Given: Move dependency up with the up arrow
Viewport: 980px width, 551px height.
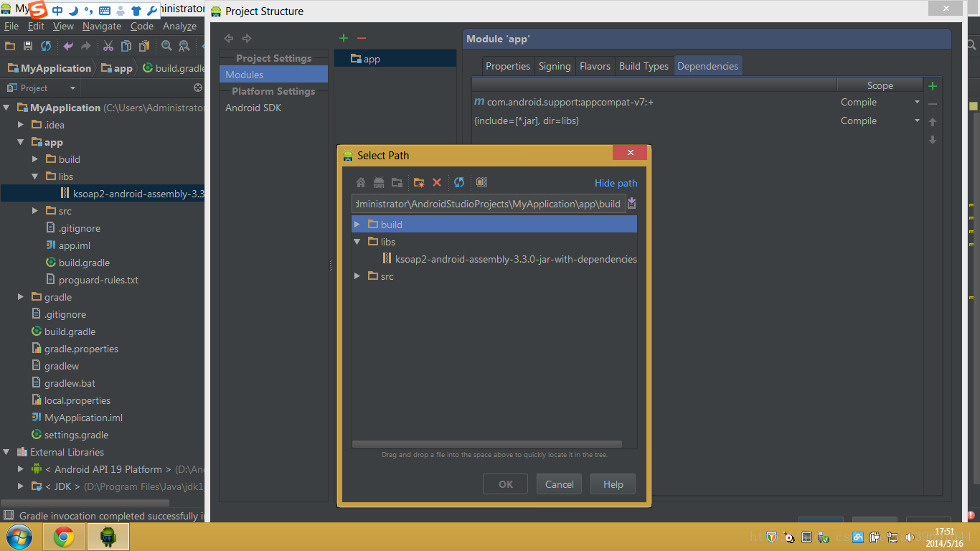Looking at the screenshot, I should click(933, 122).
